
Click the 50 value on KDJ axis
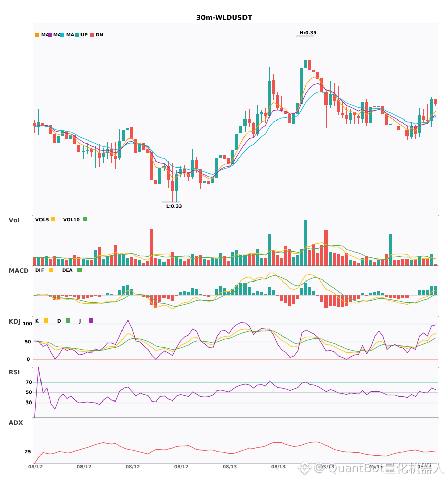tap(28, 342)
